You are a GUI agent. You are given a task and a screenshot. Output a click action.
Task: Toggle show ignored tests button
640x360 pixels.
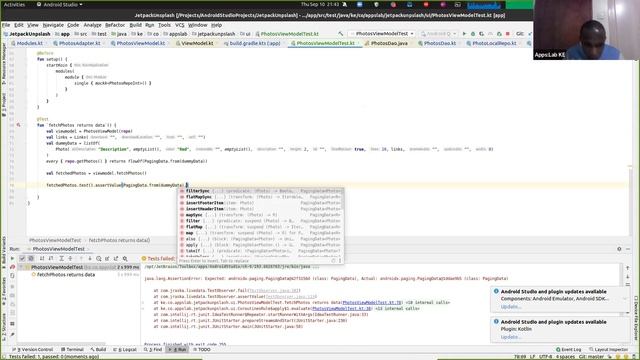pos(31,258)
